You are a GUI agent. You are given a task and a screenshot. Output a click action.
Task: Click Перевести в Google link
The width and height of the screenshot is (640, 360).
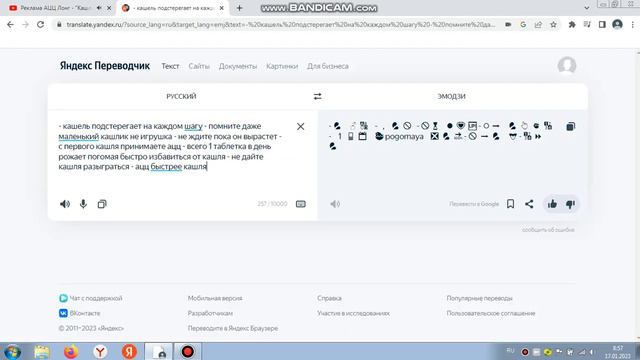click(474, 204)
